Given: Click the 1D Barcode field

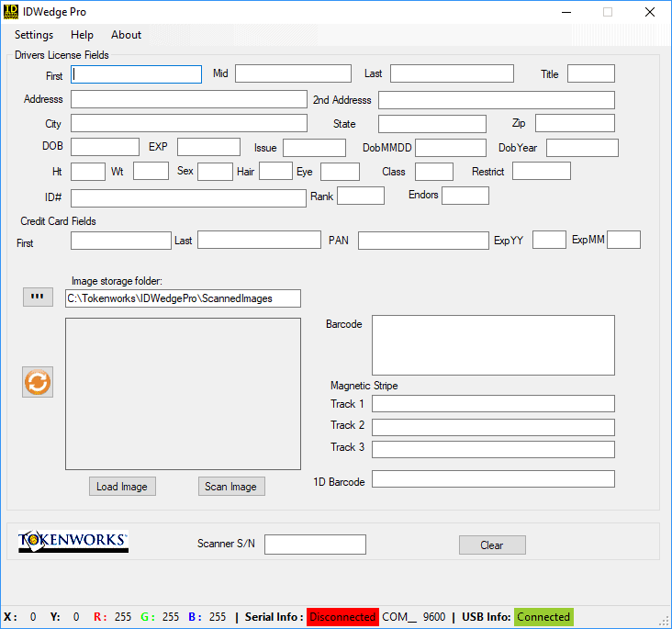Looking at the screenshot, I should pos(493,479).
